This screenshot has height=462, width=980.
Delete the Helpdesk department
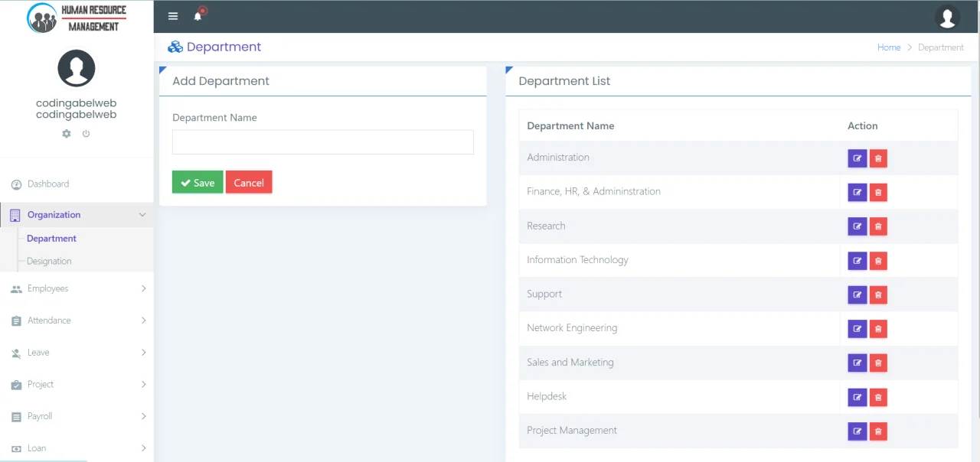click(x=878, y=397)
